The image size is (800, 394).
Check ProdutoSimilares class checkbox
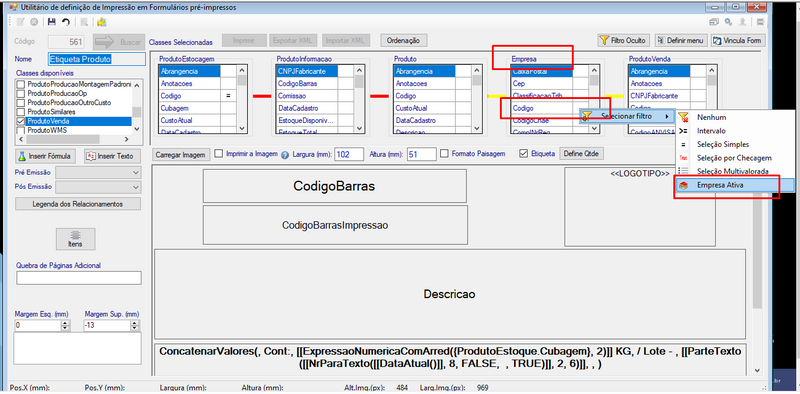pos(21,112)
